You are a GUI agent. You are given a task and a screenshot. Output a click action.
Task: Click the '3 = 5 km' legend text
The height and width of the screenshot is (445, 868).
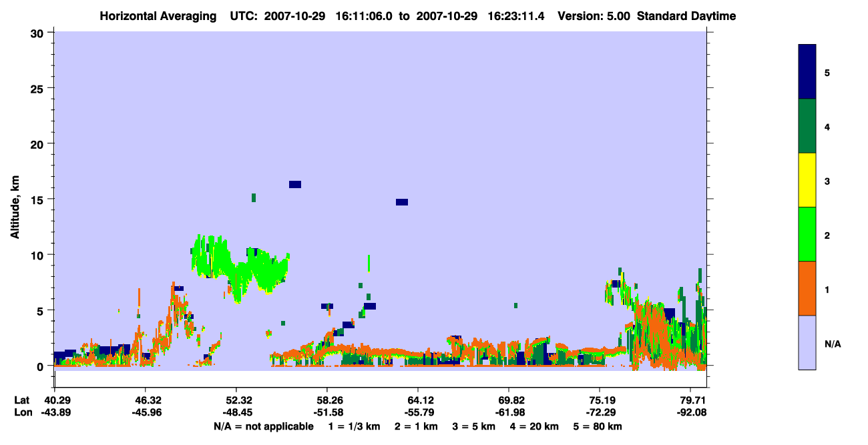point(474,426)
